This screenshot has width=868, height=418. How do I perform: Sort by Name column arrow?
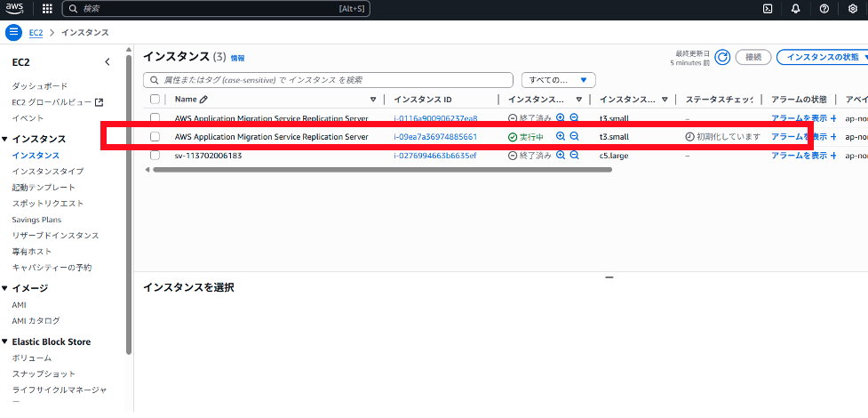[x=373, y=100]
